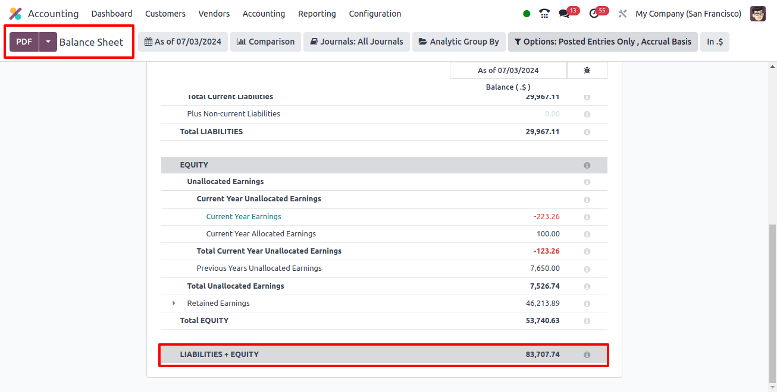Open the Comparison filter dropdown
This screenshot has height=392, width=777.
click(266, 42)
